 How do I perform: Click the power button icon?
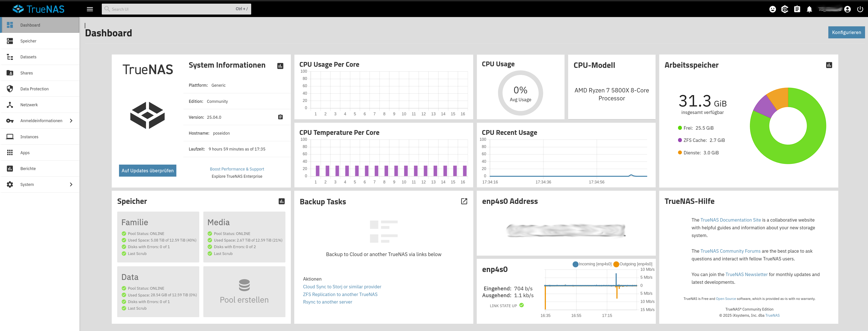[860, 9]
